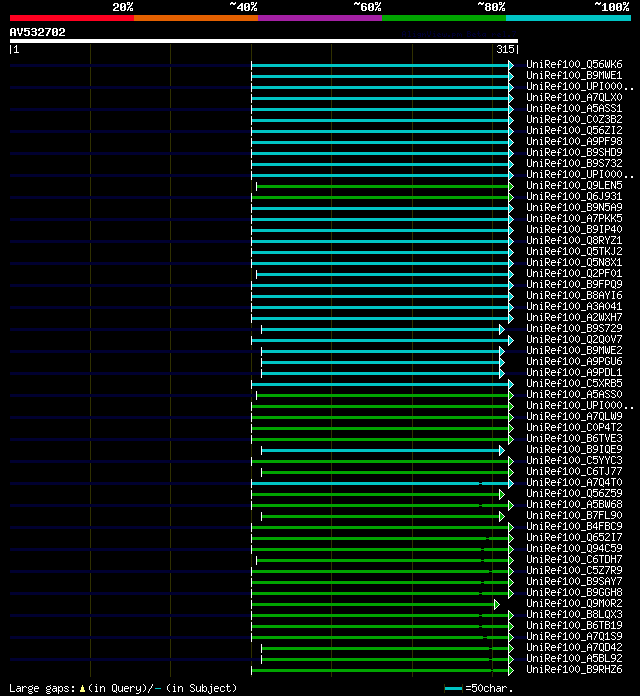Click the purple ~60% identity legend segment
The height and width of the screenshot is (696, 640).
(320, 18)
